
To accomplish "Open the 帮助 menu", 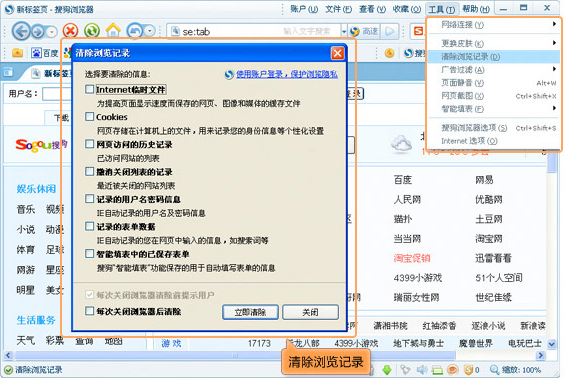I will point(476,9).
